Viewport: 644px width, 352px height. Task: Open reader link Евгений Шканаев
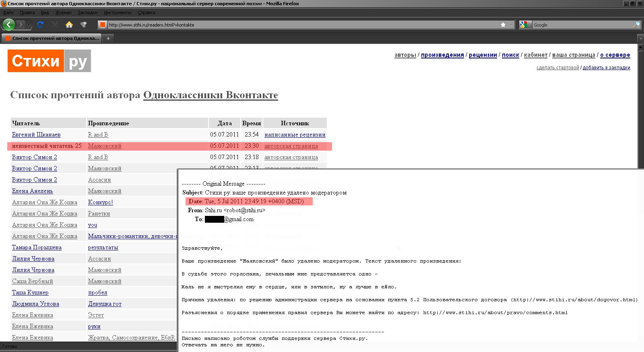pos(36,135)
